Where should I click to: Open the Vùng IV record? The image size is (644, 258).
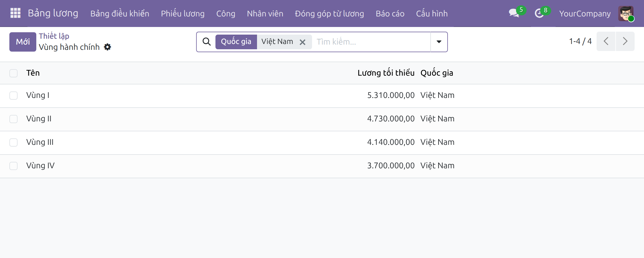click(40, 166)
